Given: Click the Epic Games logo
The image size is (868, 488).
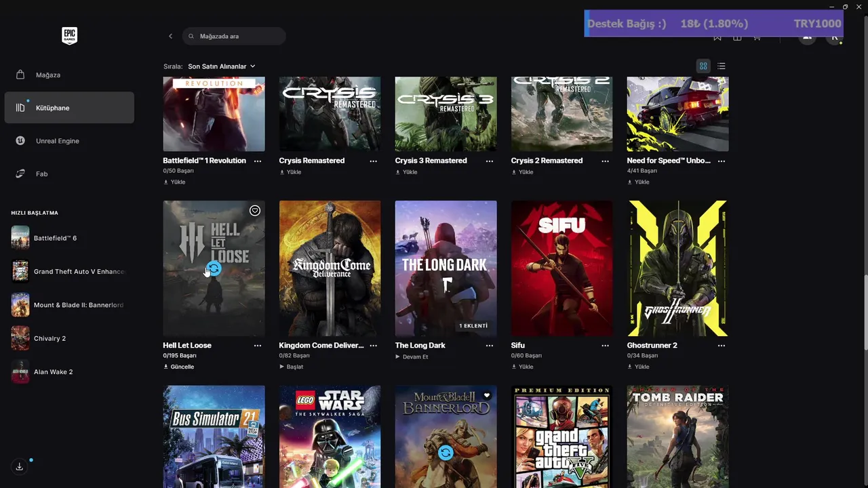Looking at the screenshot, I should pos(69,36).
